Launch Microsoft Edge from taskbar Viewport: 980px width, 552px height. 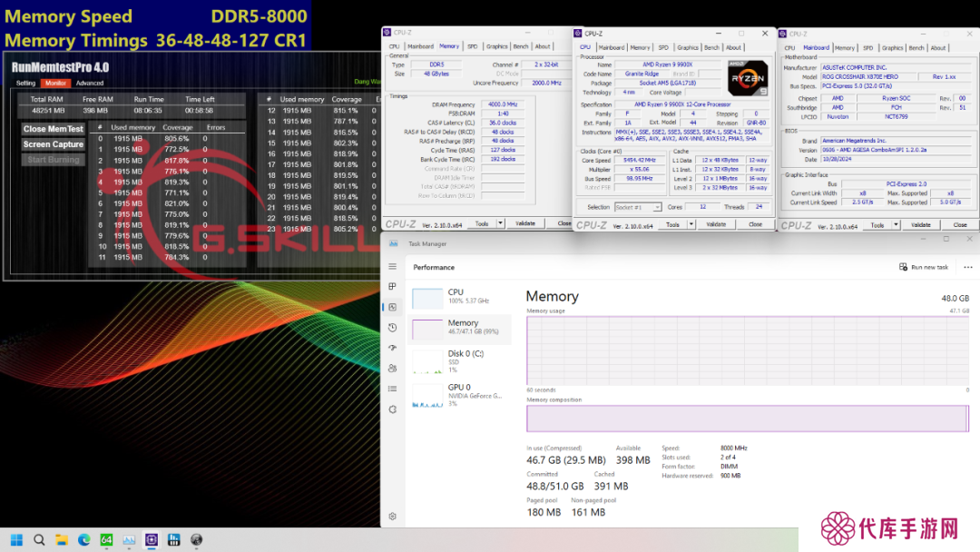coord(83,539)
